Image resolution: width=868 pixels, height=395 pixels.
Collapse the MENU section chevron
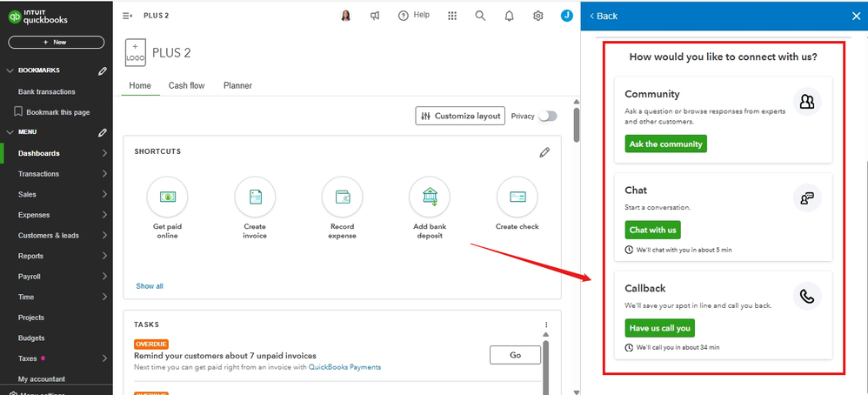10,132
